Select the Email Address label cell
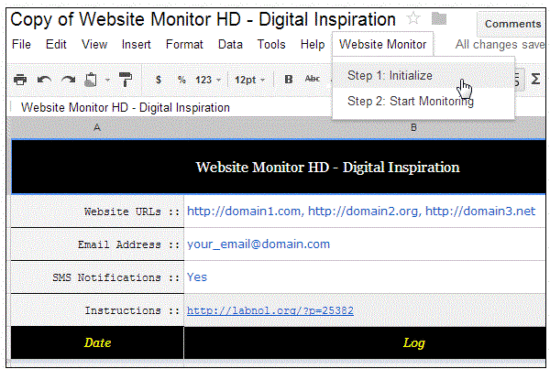The height and width of the screenshot is (369, 550). point(98,244)
